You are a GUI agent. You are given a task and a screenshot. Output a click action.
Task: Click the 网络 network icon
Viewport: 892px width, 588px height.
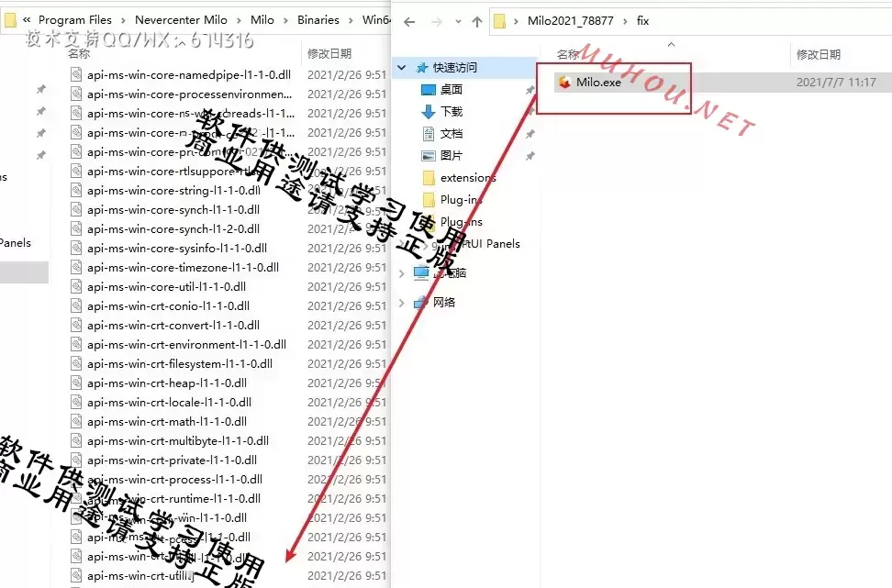tap(421, 303)
